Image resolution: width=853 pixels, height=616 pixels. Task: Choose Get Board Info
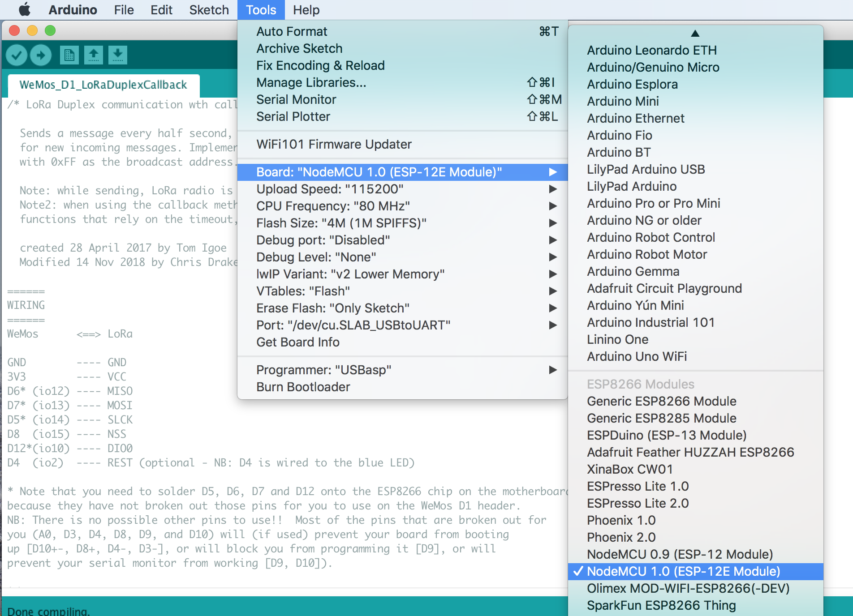(402, 342)
